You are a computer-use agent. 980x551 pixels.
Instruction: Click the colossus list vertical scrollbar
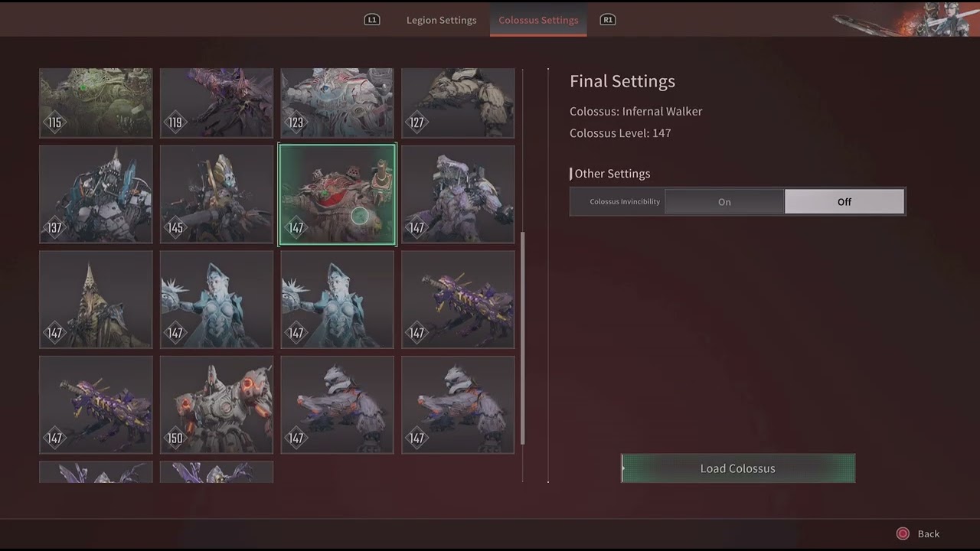point(523,338)
